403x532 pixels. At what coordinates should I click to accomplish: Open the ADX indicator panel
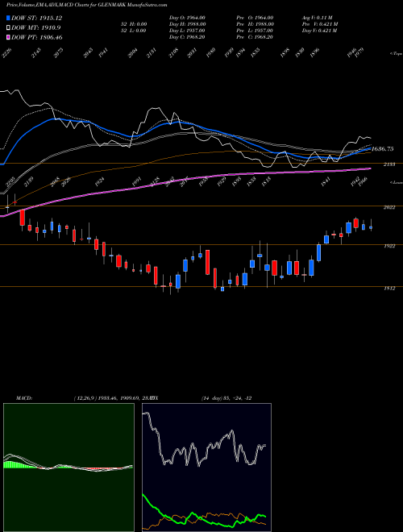click(206, 468)
